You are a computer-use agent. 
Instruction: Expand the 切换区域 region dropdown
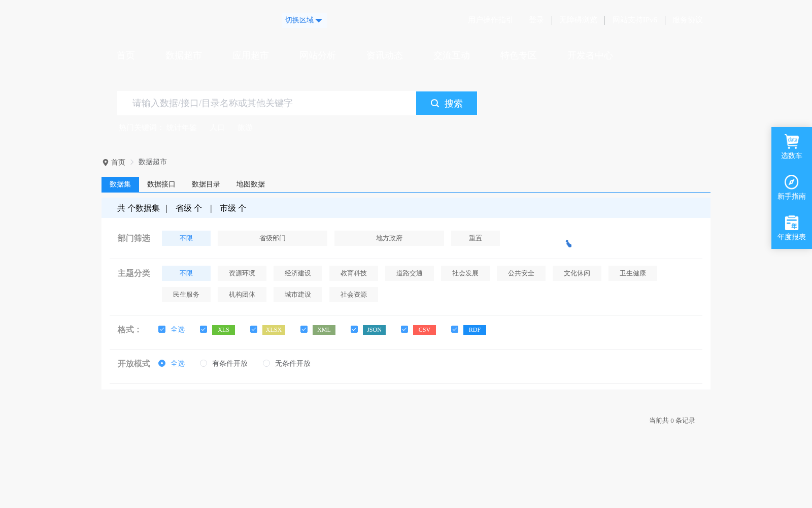coord(303,20)
